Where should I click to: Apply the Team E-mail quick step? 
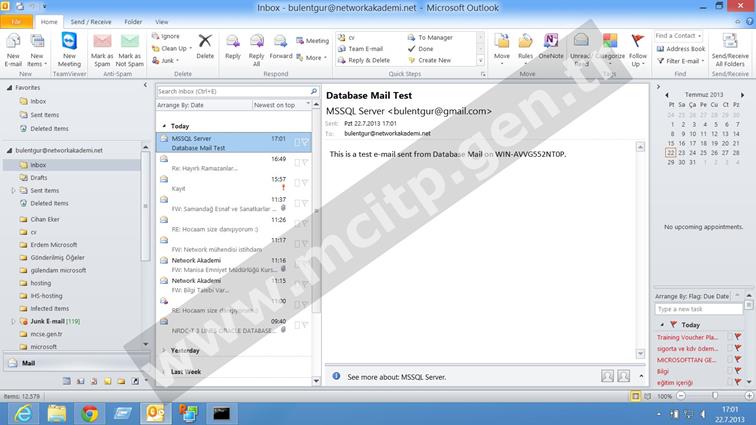(x=361, y=49)
